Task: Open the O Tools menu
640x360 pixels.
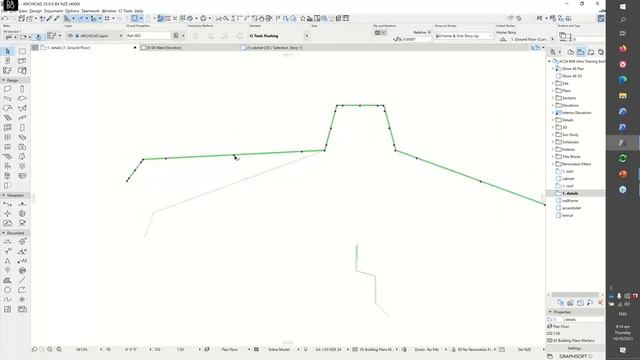Action: (x=125, y=11)
